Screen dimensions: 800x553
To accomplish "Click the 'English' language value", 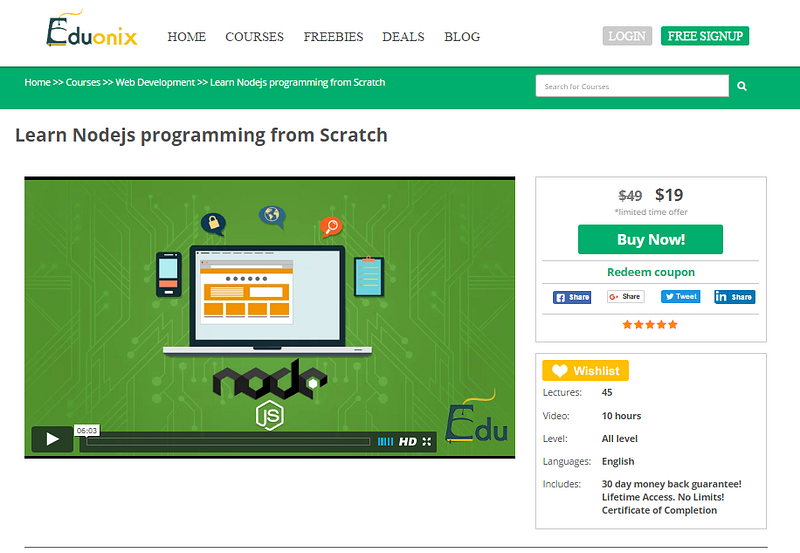I will [x=618, y=462].
